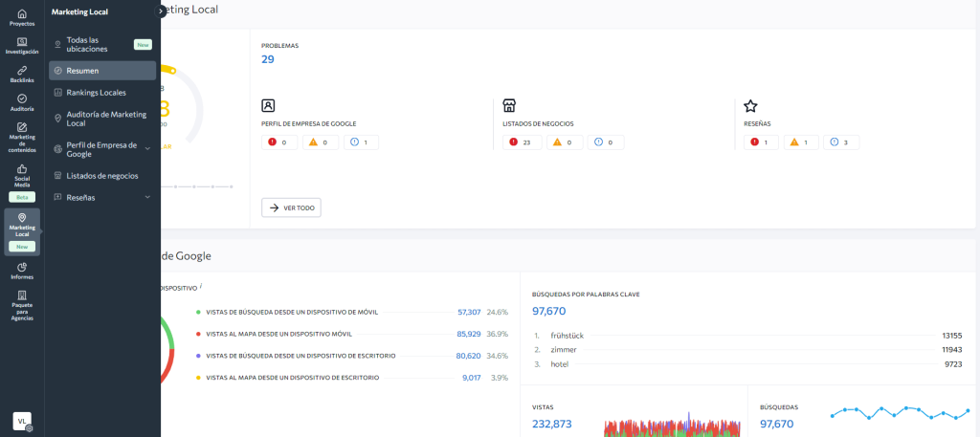
Task: Click the VL user avatar
Action: point(21,420)
